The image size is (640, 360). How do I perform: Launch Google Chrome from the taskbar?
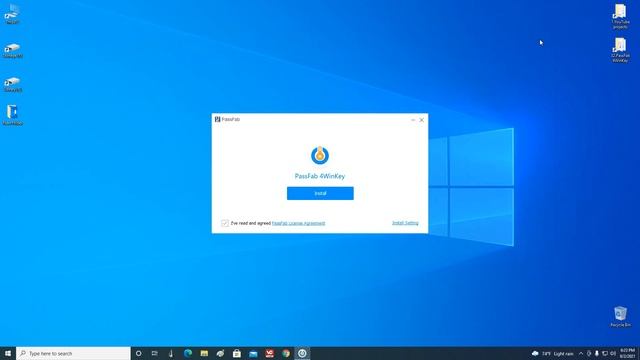click(286, 353)
